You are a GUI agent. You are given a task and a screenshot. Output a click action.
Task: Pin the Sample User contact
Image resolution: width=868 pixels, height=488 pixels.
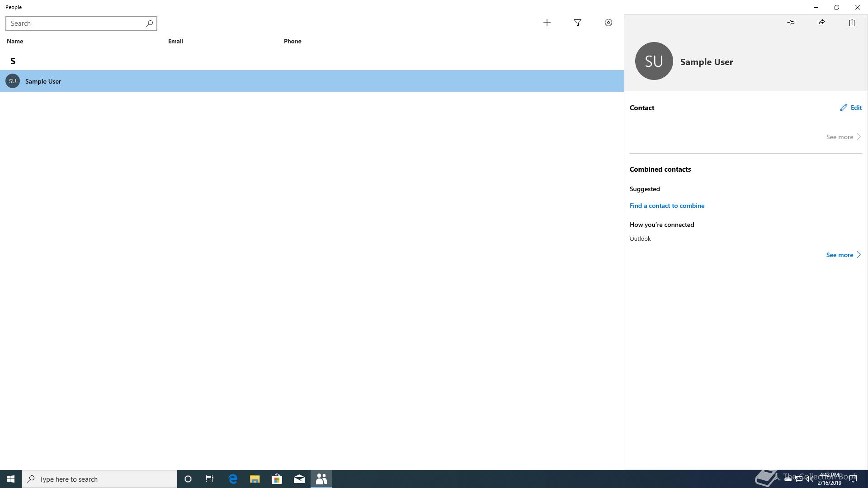coord(791,23)
